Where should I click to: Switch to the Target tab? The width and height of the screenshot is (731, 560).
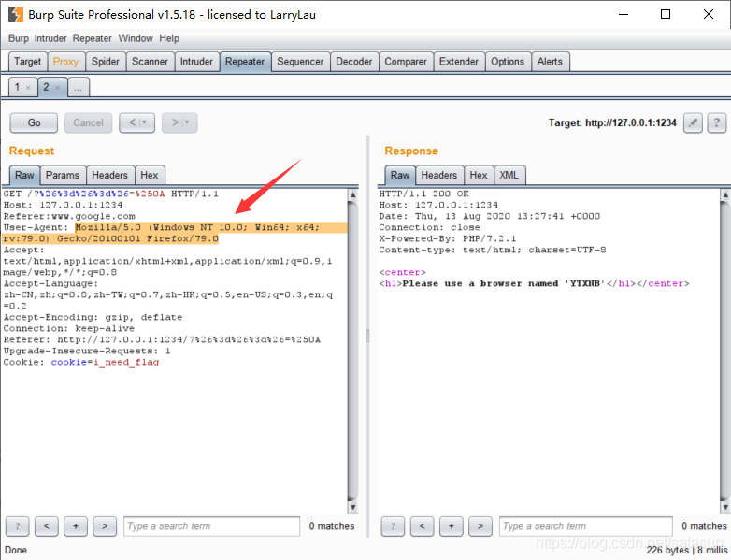coord(27,62)
